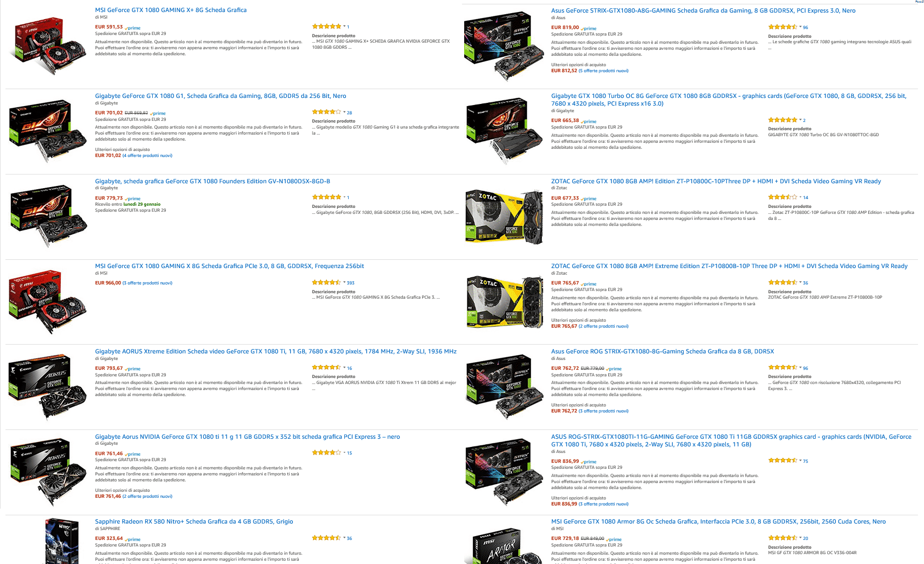Screen dimensions: 924x564
Task: Open Gigabyte Founders Edition GV-N1080D5X-8GD-B title
Action: pos(212,181)
